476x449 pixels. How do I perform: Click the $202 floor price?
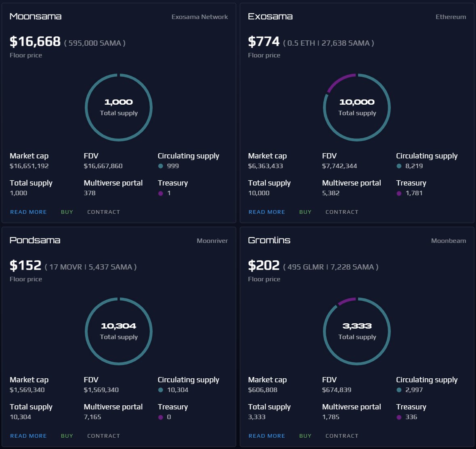pyautogui.click(x=264, y=265)
